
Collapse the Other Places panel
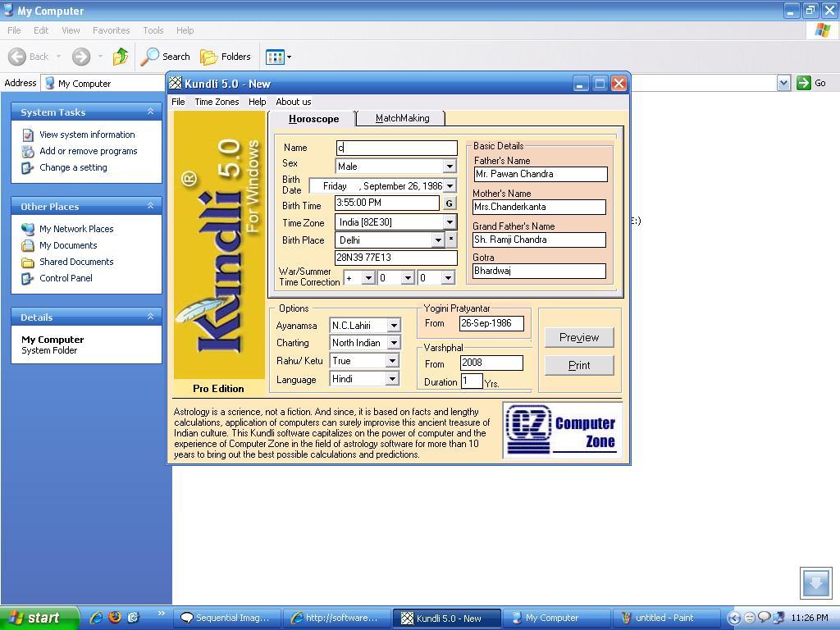(150, 206)
